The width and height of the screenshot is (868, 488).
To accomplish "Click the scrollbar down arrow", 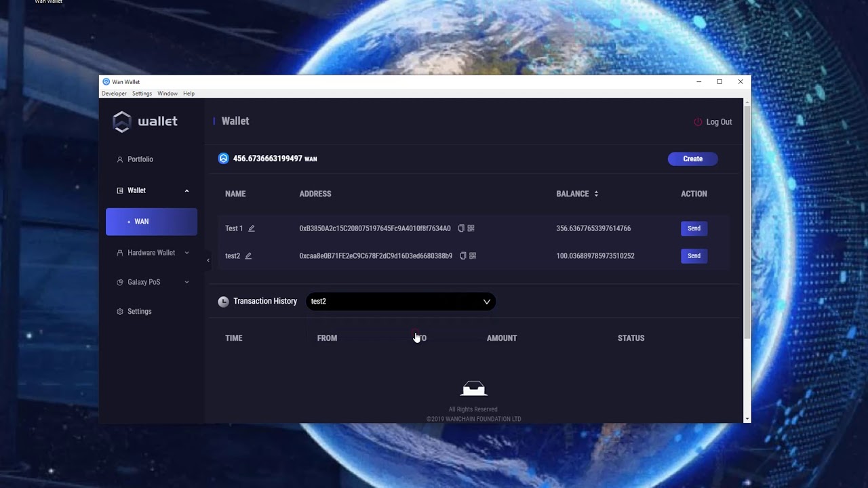I will click(747, 419).
